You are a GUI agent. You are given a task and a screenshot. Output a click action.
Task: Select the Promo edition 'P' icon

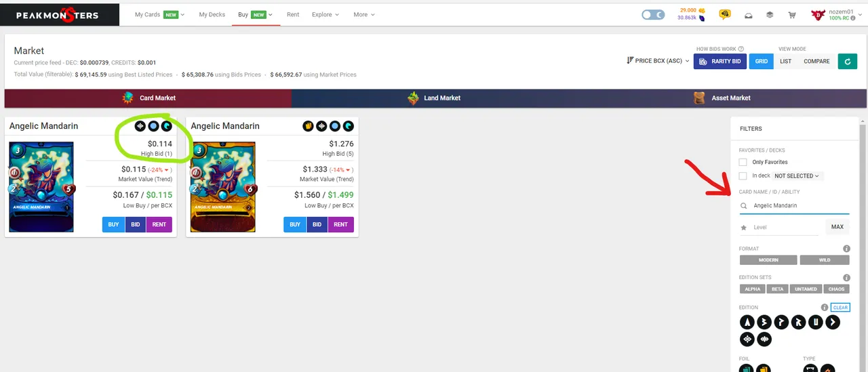[781, 323]
